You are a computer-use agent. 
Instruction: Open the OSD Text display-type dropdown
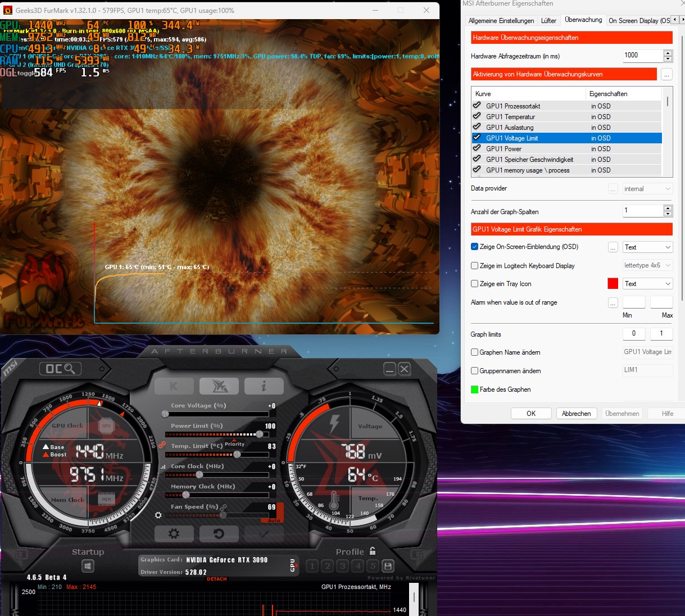pos(647,247)
